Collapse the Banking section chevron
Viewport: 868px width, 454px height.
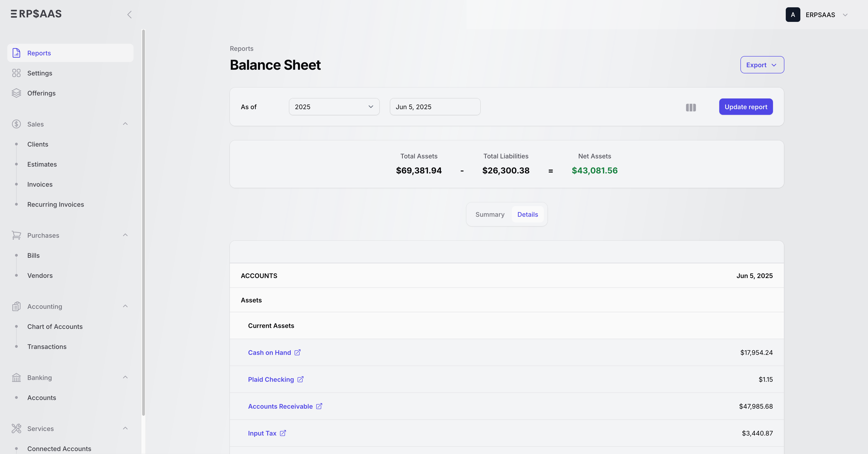pyautogui.click(x=125, y=377)
